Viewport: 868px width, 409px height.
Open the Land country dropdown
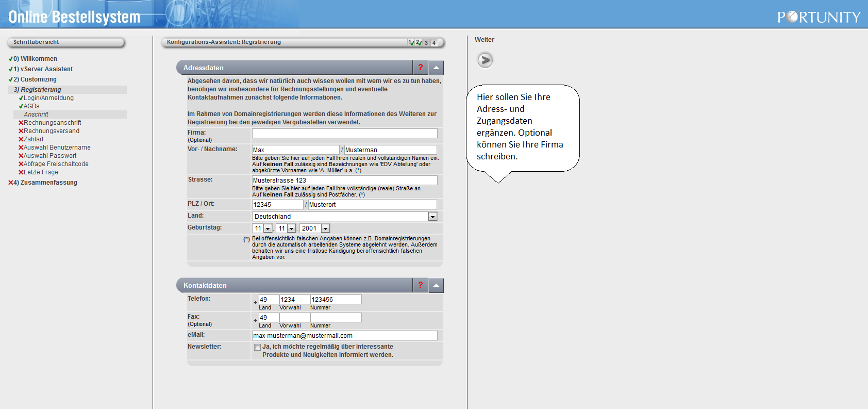click(432, 217)
